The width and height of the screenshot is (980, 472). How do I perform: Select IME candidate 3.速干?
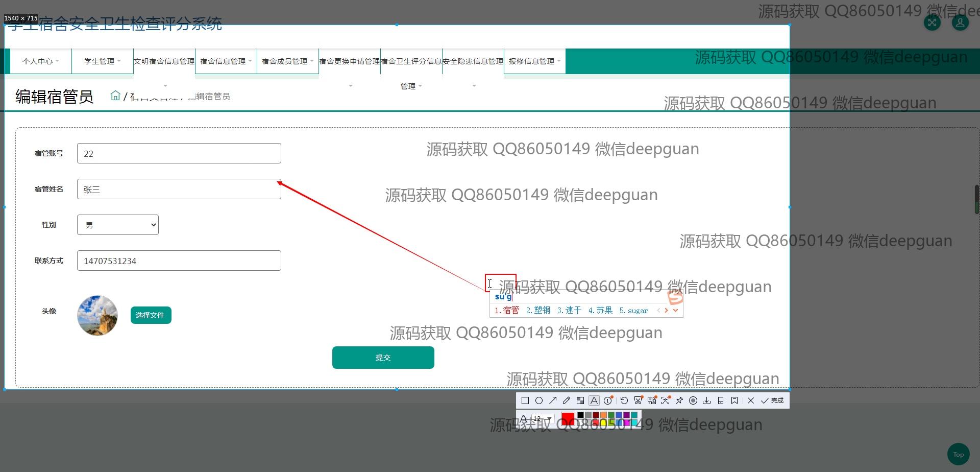click(x=569, y=310)
